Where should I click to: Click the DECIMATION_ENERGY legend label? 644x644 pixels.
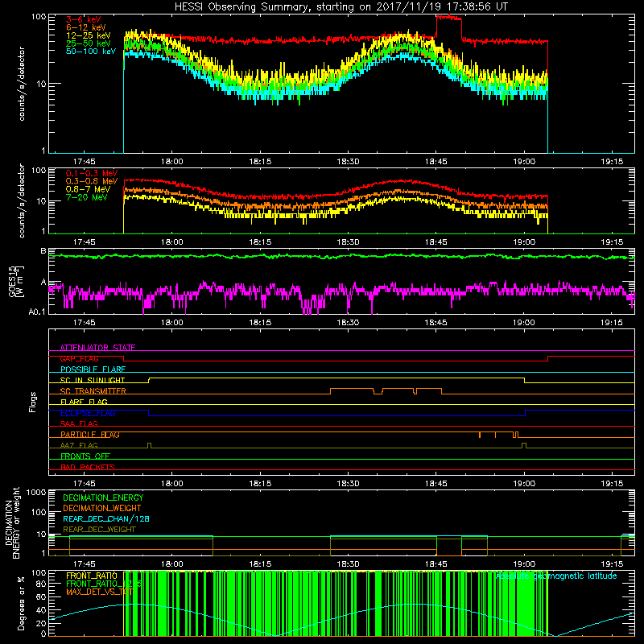click(103, 497)
